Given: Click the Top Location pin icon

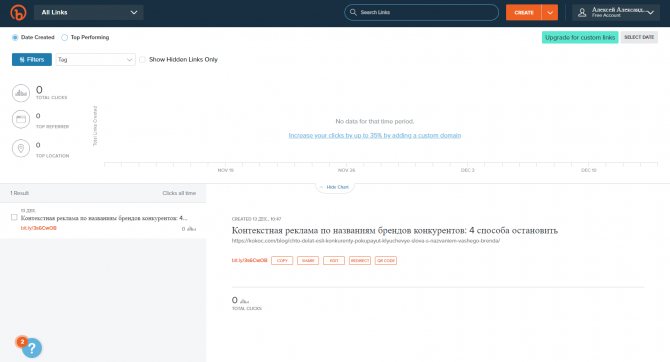Looking at the screenshot, I should click(21, 148).
